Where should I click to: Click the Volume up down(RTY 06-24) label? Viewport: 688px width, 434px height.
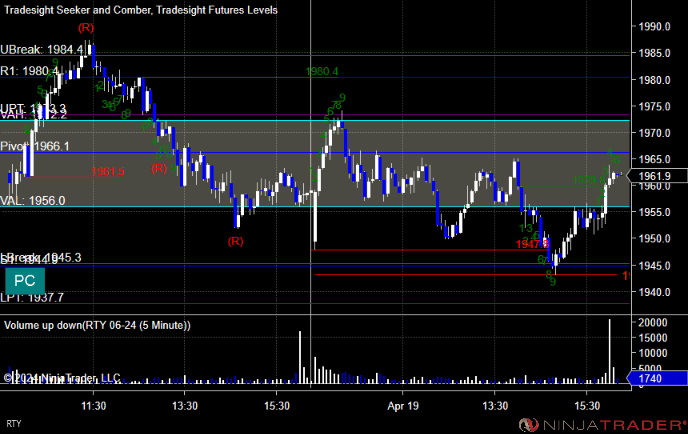click(97, 325)
